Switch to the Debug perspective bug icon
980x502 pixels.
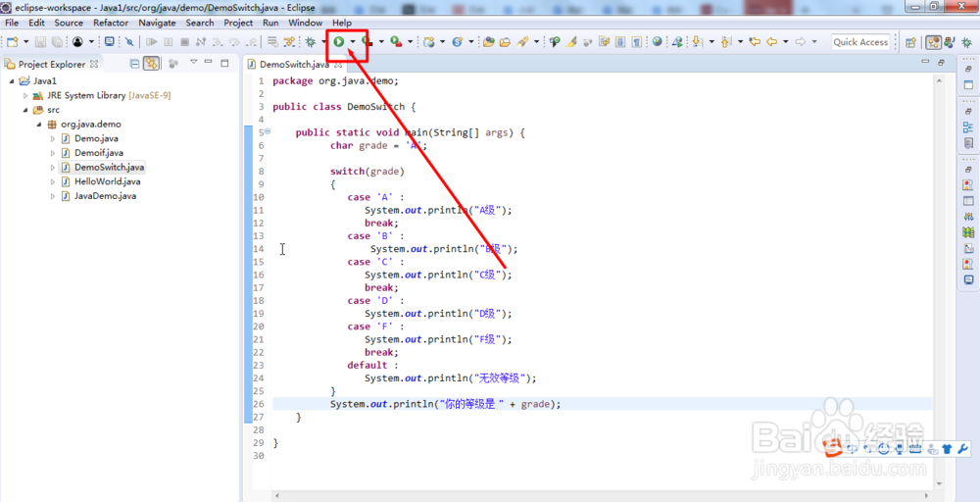coord(966,42)
